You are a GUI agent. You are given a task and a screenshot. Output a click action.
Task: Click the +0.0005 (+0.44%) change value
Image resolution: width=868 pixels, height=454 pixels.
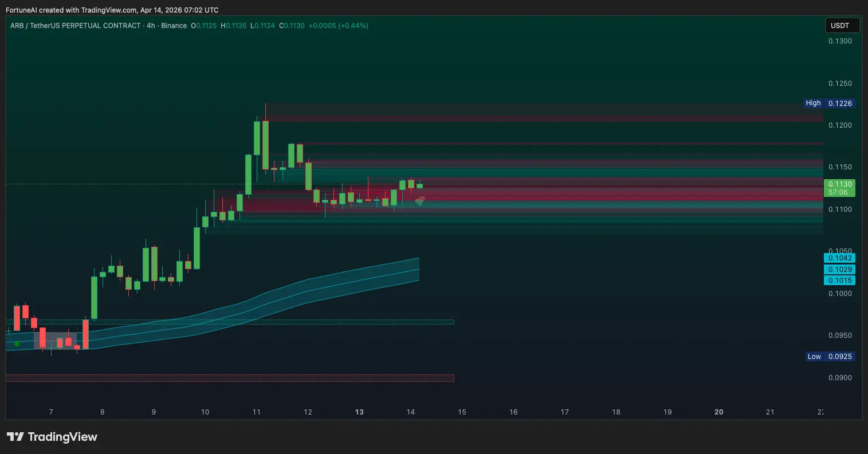tap(339, 26)
